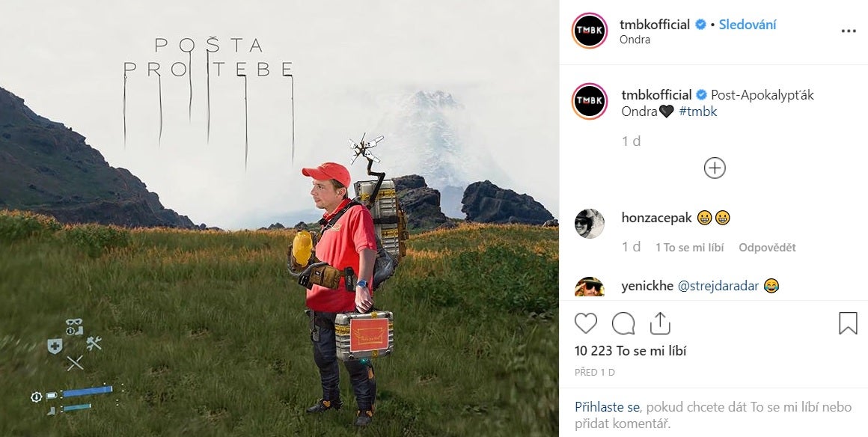Viewport: 868px width, 437px height.
Task: Share the post via the share icon
Action: (660, 323)
